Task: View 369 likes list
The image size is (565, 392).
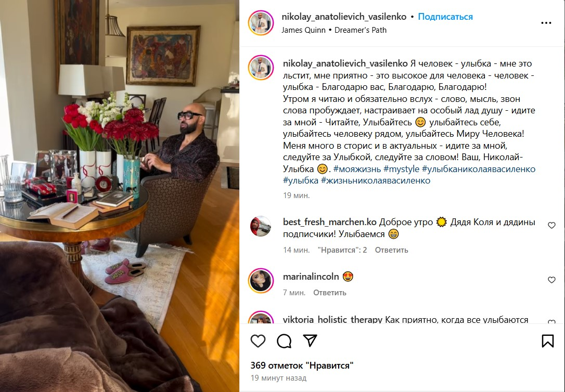Action: coord(302,365)
